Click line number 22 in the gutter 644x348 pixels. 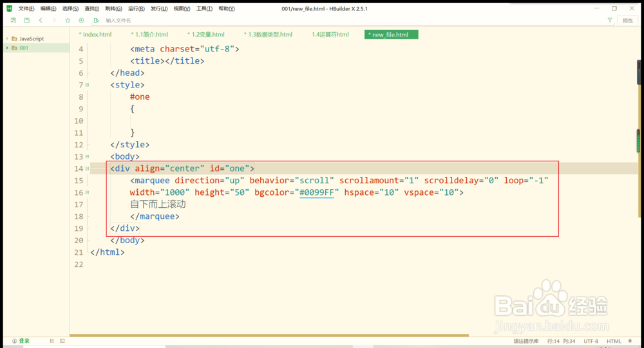(x=79, y=264)
